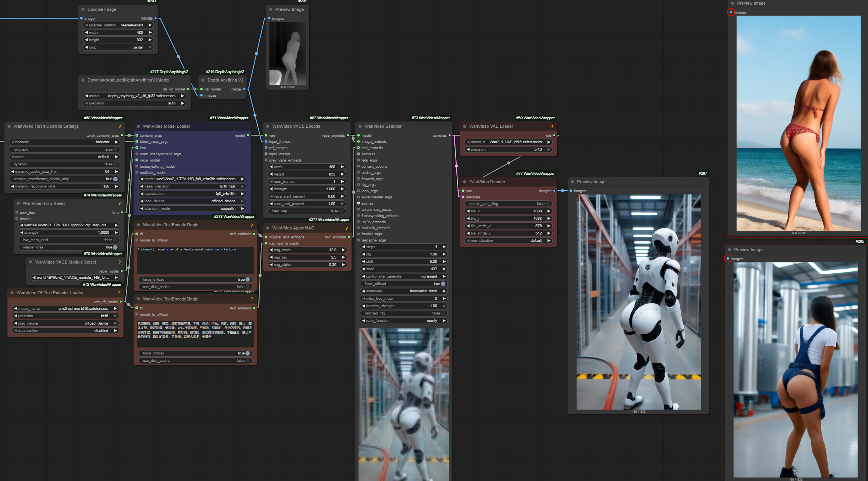Collapse the Depth Anything V2 node dot

203,80
